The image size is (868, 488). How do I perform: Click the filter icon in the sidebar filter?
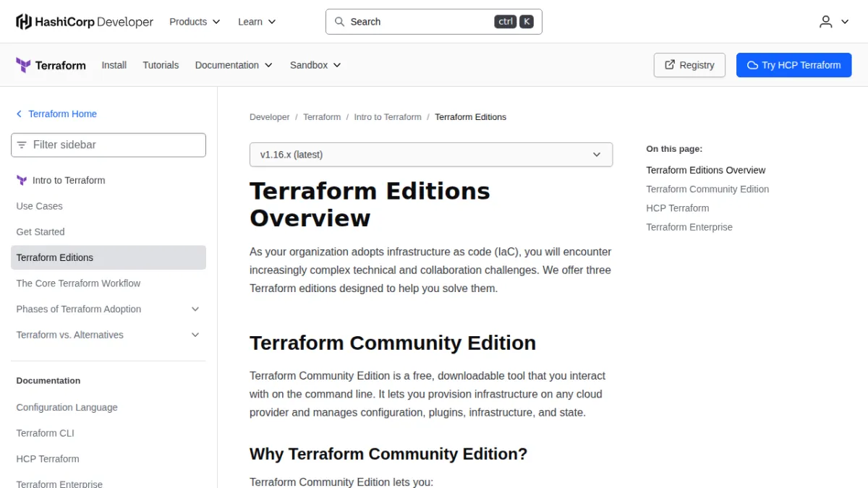pyautogui.click(x=22, y=145)
